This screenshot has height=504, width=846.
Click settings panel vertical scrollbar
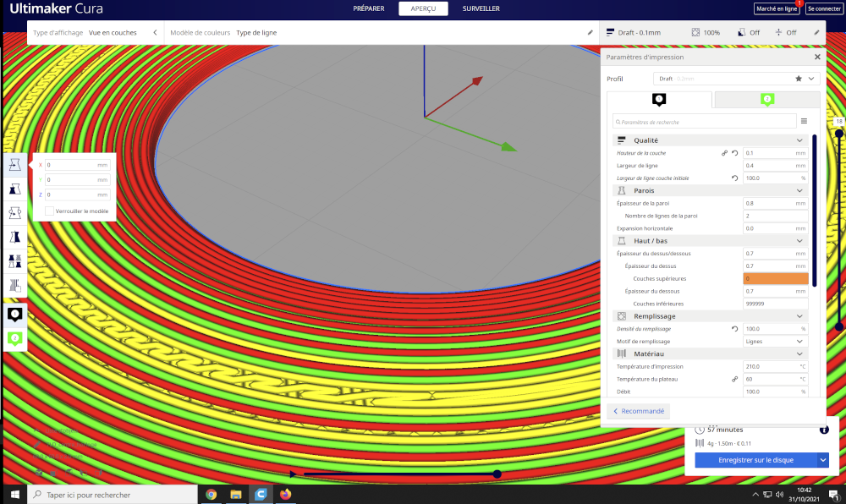814,211
